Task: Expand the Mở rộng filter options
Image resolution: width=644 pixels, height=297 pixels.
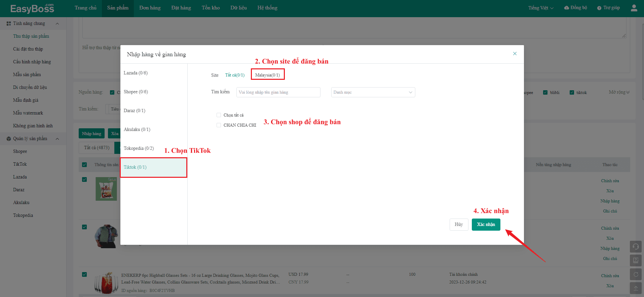Action: pos(619,92)
